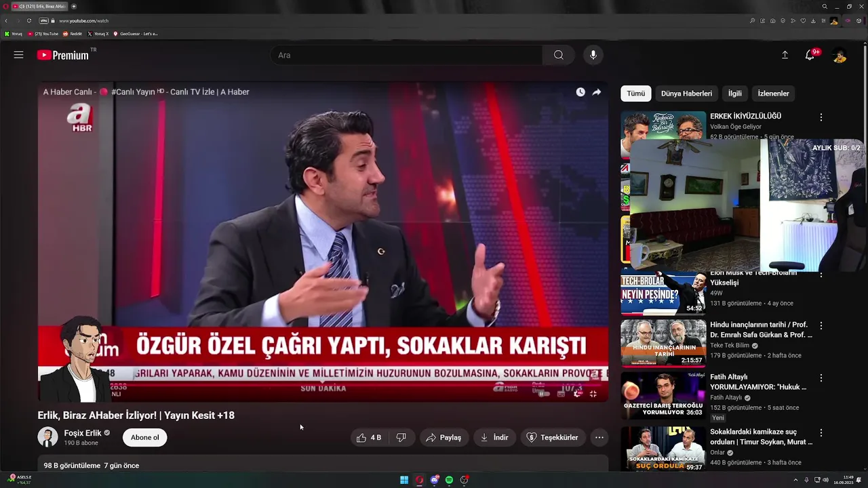Open the Foşix Erlik channel name

(x=83, y=433)
